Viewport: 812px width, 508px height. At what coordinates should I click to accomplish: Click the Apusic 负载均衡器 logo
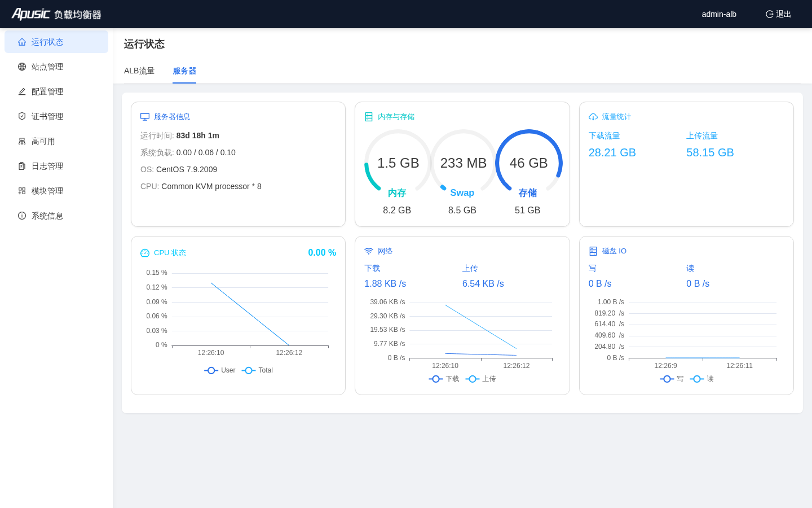click(x=56, y=14)
